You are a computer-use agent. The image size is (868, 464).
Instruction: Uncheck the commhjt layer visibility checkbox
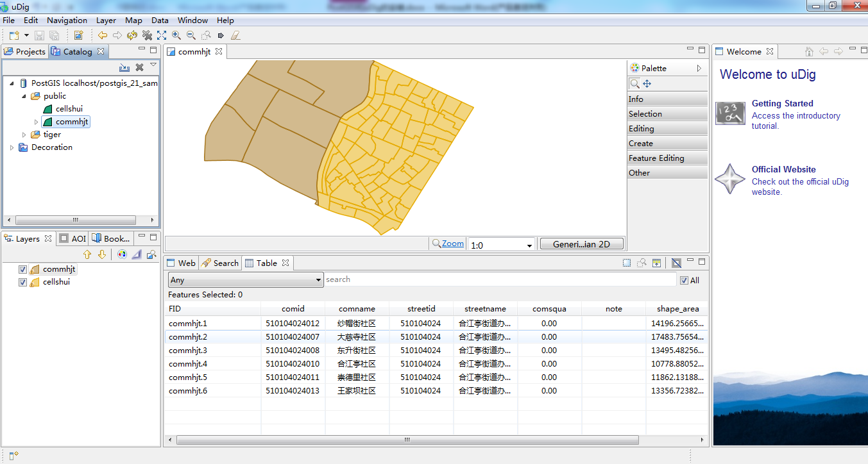23,269
